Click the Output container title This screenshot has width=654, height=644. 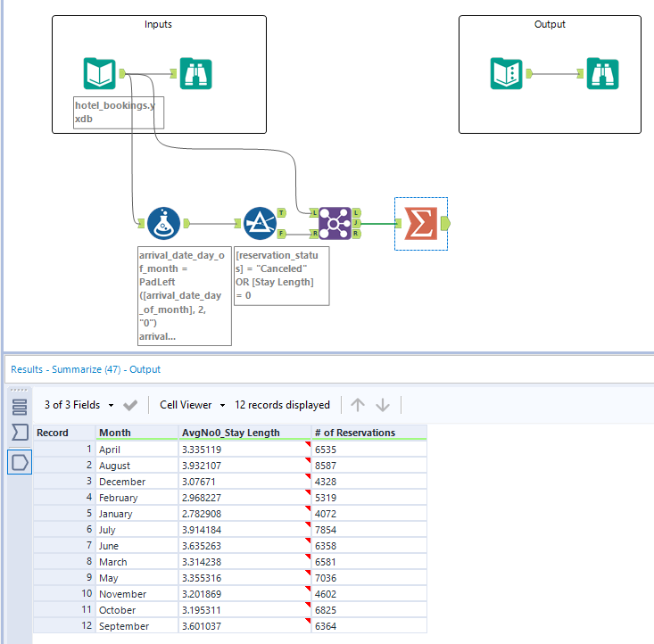[550, 24]
